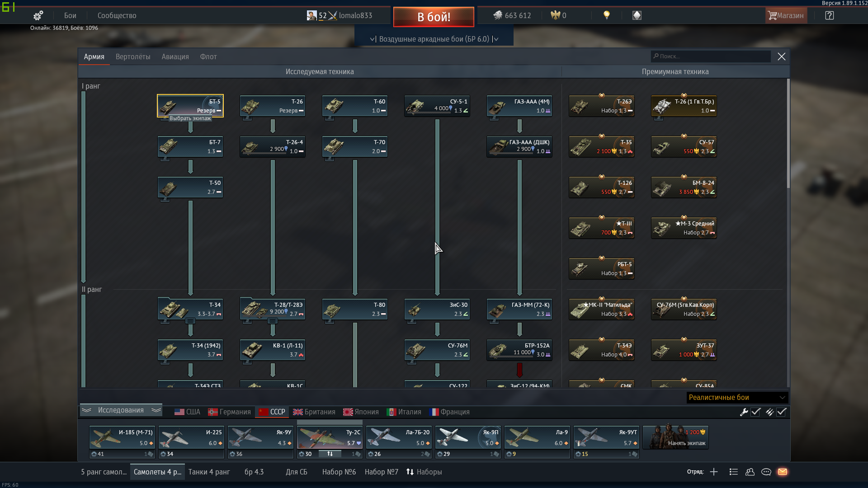Select the Италия nation tab
Screen dimensions: 868x488
(404, 412)
